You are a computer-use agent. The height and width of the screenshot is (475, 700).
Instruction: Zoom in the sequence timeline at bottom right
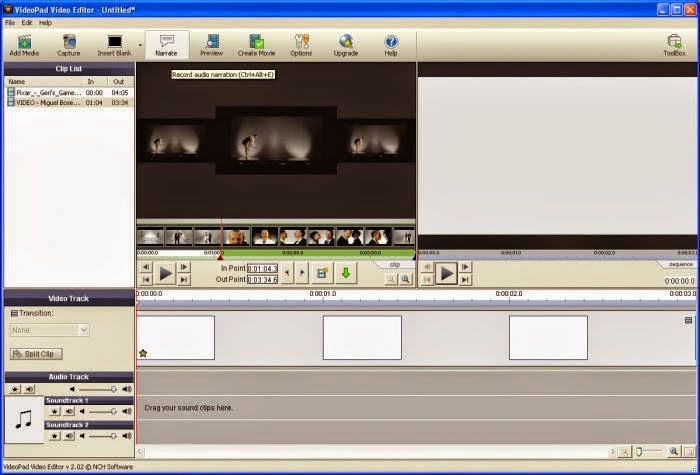674,452
